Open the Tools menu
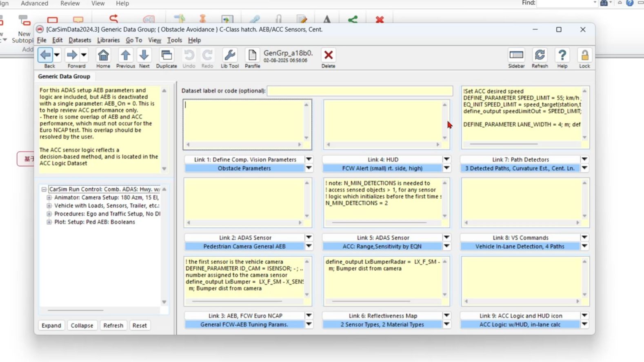The image size is (644, 362). click(174, 40)
